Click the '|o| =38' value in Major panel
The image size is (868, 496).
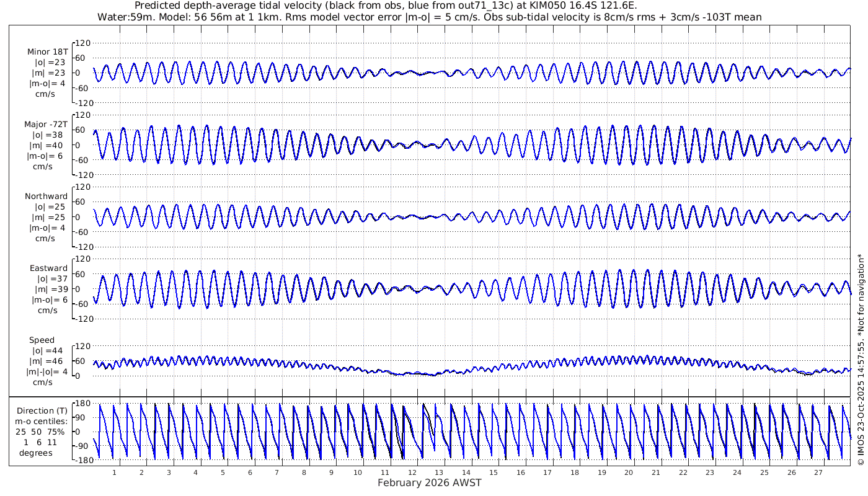point(50,135)
